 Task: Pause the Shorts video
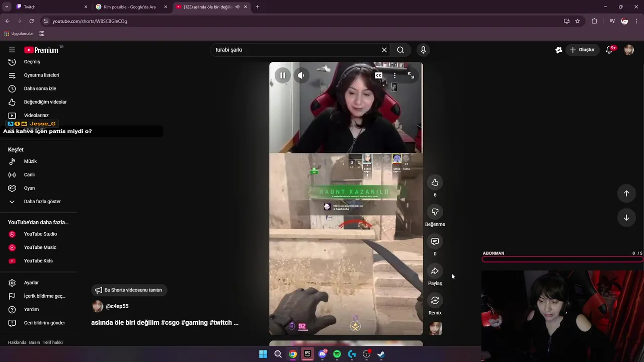(283, 75)
